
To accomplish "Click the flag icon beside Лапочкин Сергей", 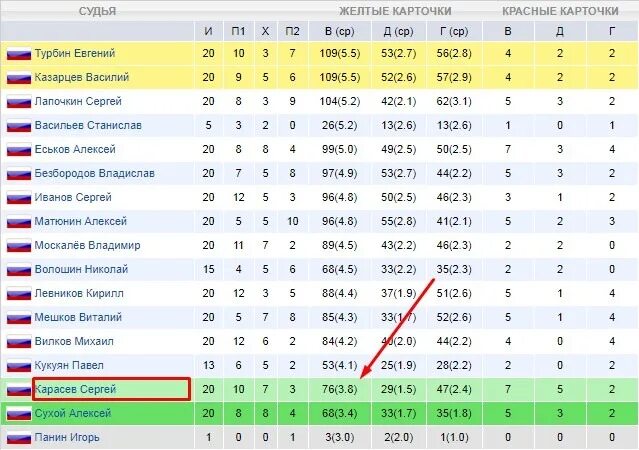I will [18, 101].
